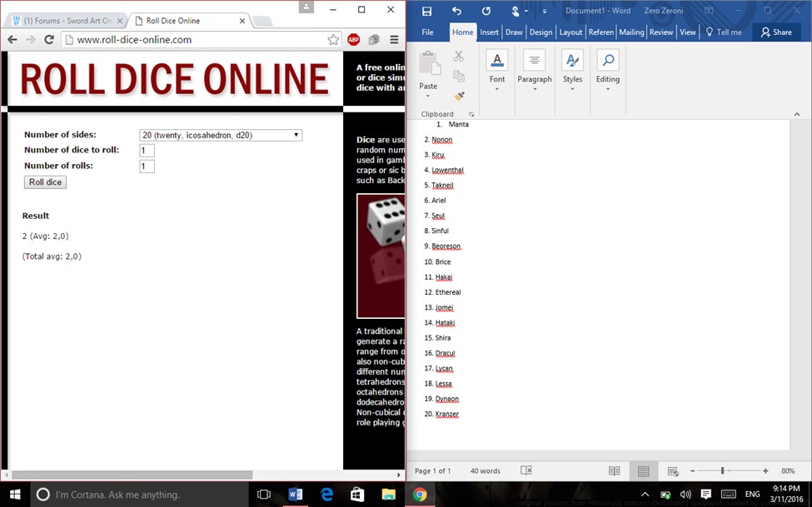Click the Copy icon in Clipboard group

[458, 76]
